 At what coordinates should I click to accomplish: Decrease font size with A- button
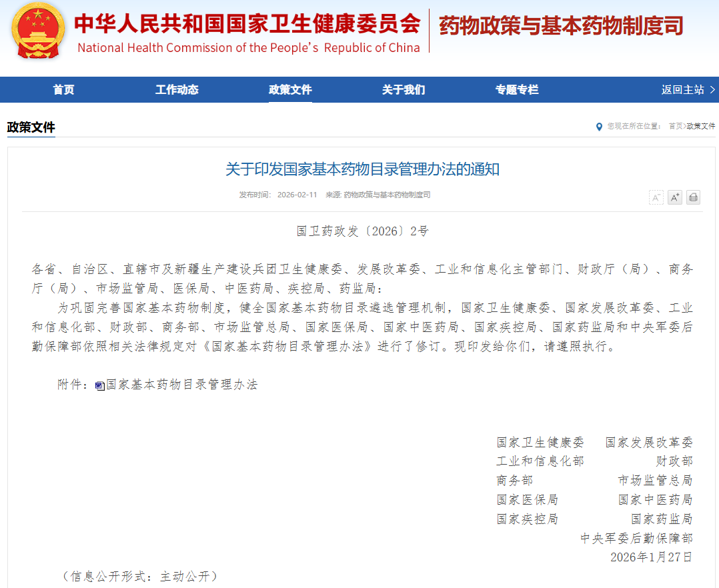pos(656,197)
